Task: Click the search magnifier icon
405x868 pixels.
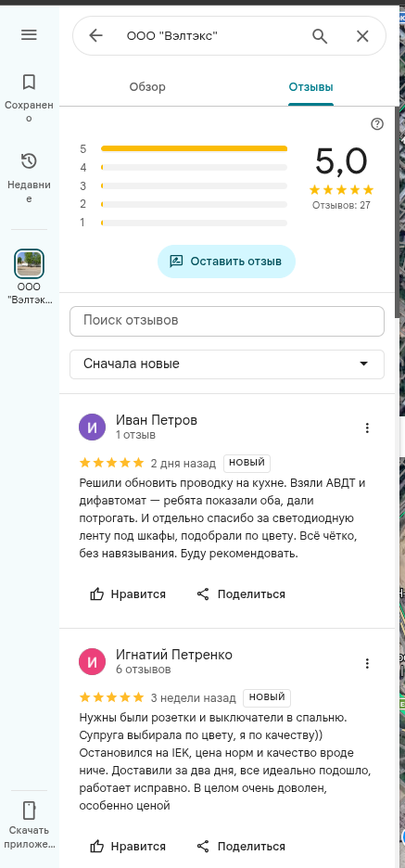Action: [x=320, y=36]
